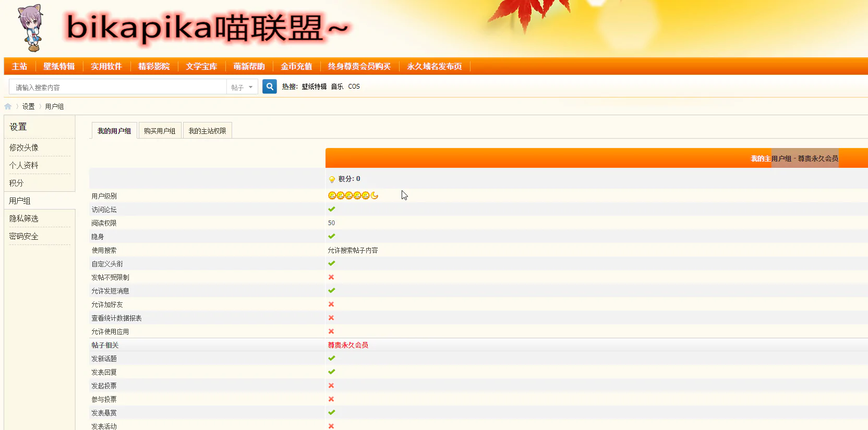The image size is (868, 430).
Task: Click the red cross for 允许加好友
Action: click(331, 304)
